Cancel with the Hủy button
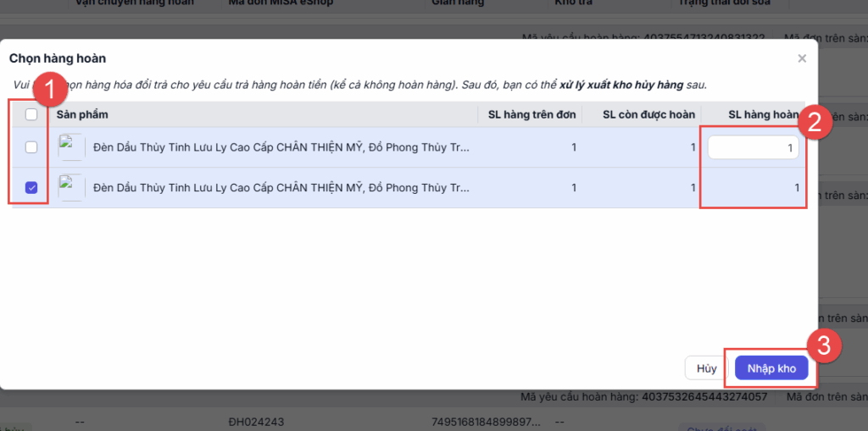Viewport: 868px width, 431px height. [x=707, y=368]
